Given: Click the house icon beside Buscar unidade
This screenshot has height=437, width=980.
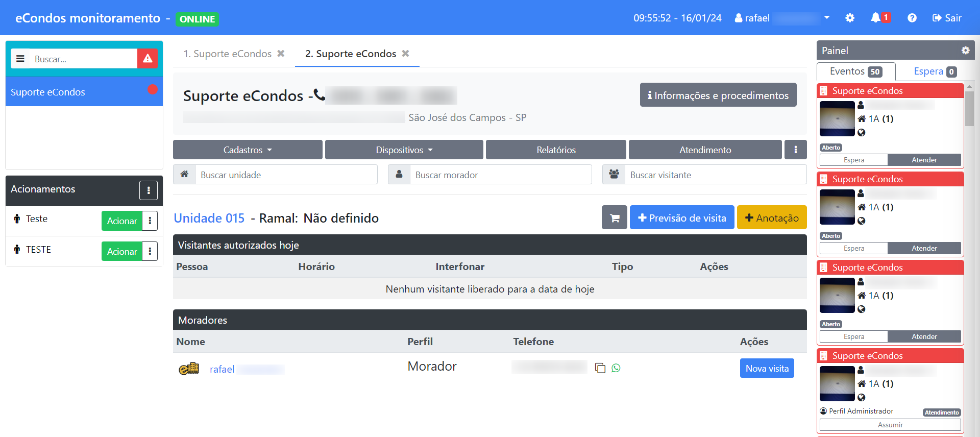Looking at the screenshot, I should [184, 175].
